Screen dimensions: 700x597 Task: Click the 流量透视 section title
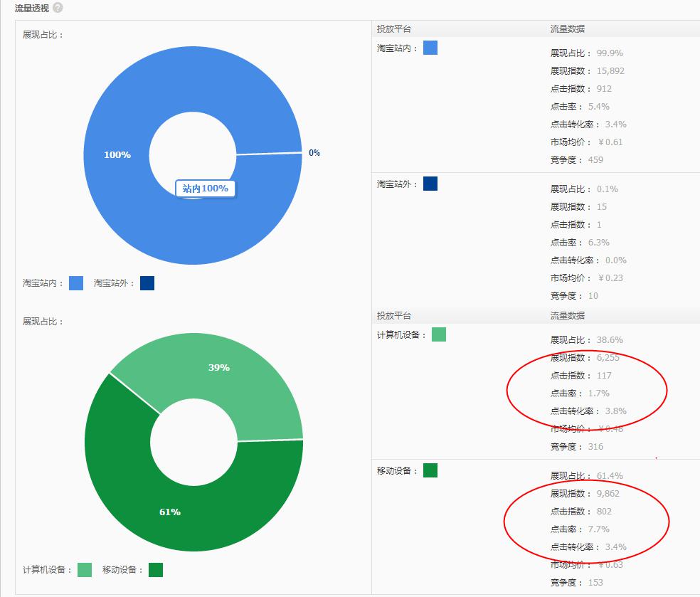32,8
